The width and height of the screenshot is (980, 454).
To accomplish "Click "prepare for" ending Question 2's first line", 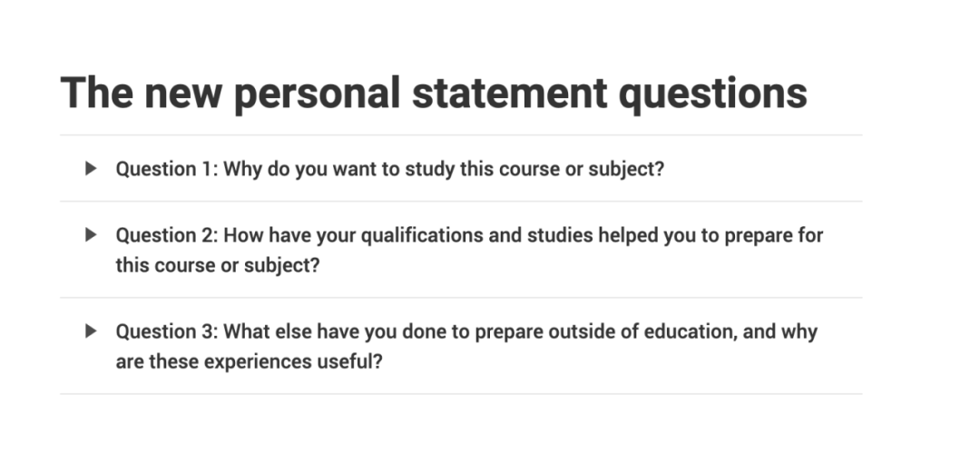I will click(774, 236).
